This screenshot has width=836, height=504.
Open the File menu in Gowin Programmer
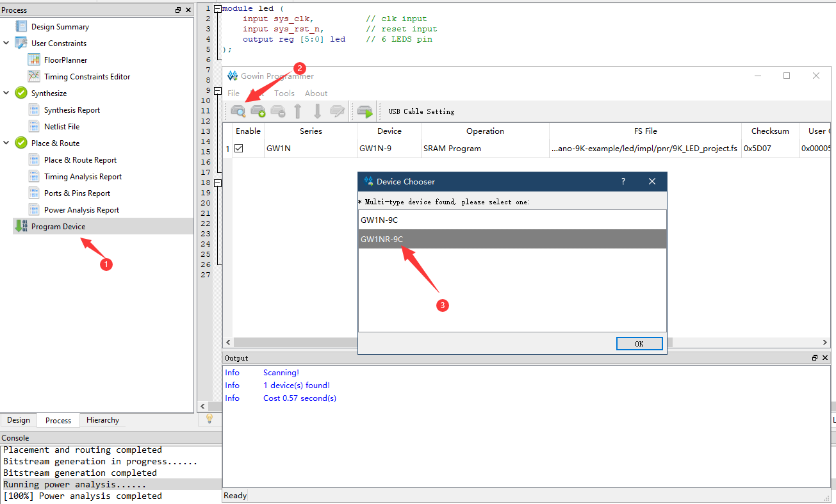[234, 93]
